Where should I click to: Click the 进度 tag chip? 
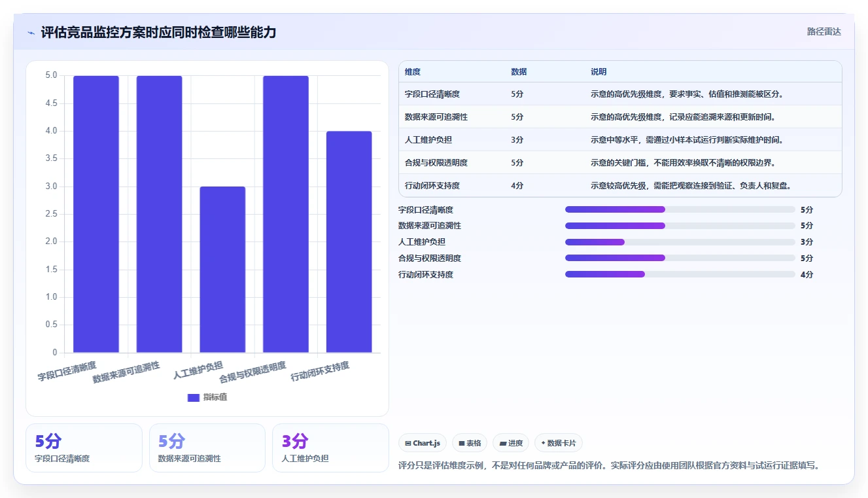click(x=511, y=443)
